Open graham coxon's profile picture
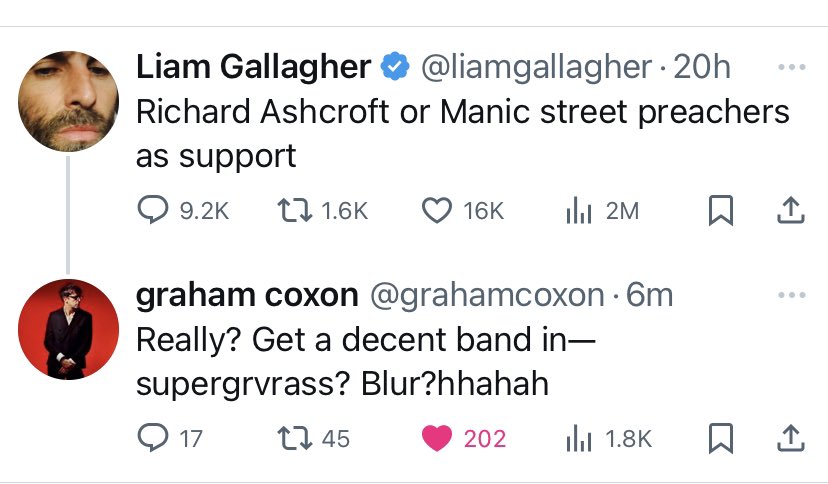 click(69, 329)
